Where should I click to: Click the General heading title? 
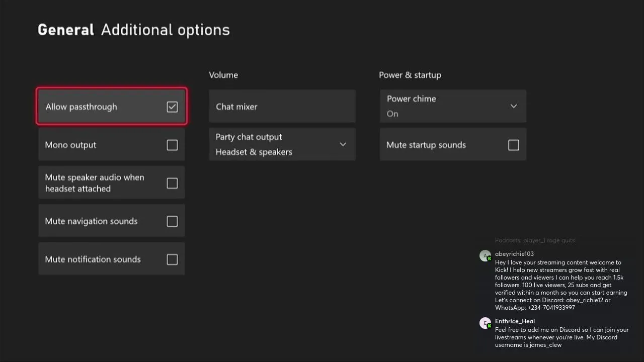66,30
